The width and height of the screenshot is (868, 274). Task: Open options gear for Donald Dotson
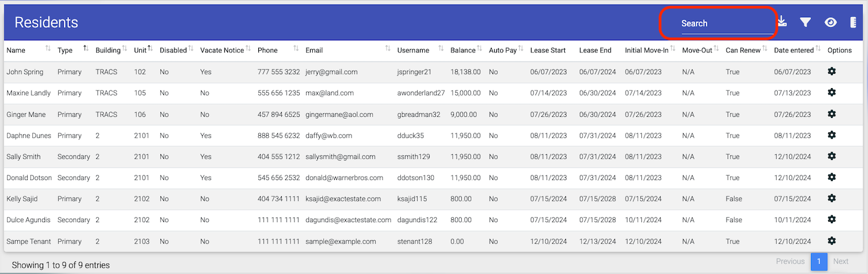(831, 177)
